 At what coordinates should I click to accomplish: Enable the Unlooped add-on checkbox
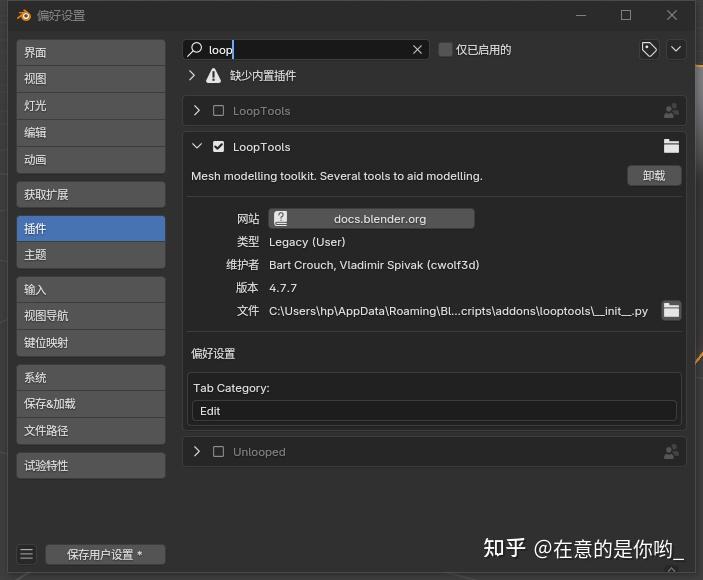click(x=218, y=451)
